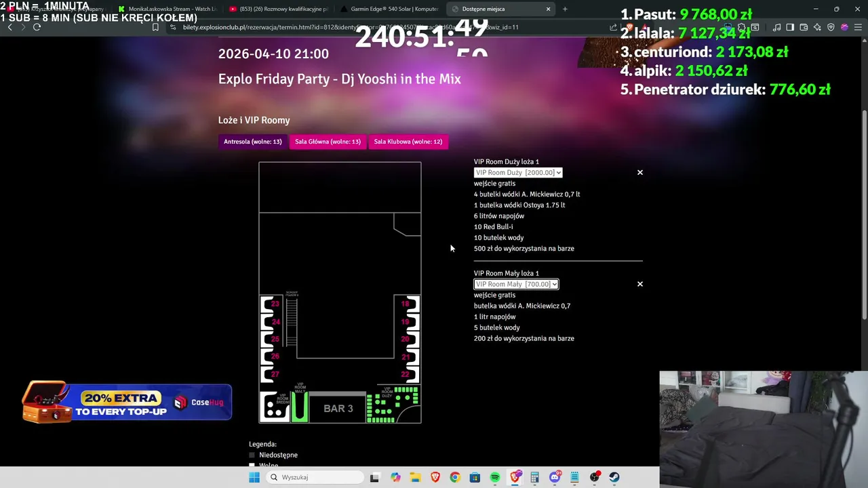The height and width of the screenshot is (488, 868).
Task: Switch to the Sala Główna tab
Action: 328,142
